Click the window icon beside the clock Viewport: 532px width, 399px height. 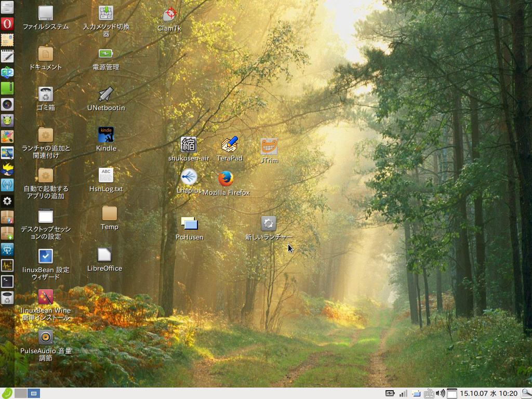pyautogui.click(x=452, y=394)
